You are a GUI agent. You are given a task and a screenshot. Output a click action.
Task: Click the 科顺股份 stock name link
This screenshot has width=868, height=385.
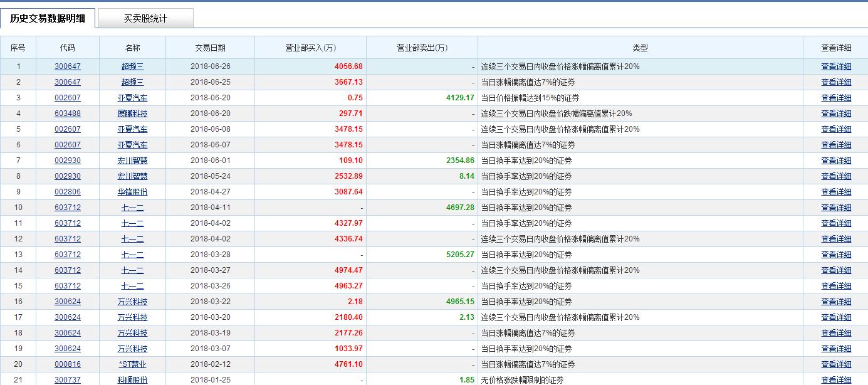tap(132, 379)
